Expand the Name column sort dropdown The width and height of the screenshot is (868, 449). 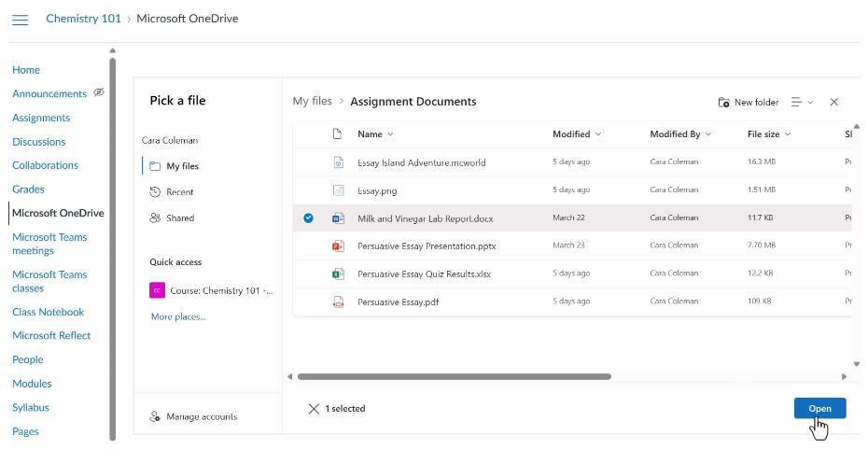[390, 134]
